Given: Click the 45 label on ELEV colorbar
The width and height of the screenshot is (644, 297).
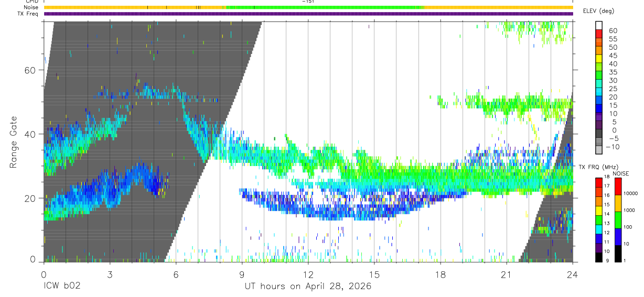Looking at the screenshot, I should [x=613, y=56].
